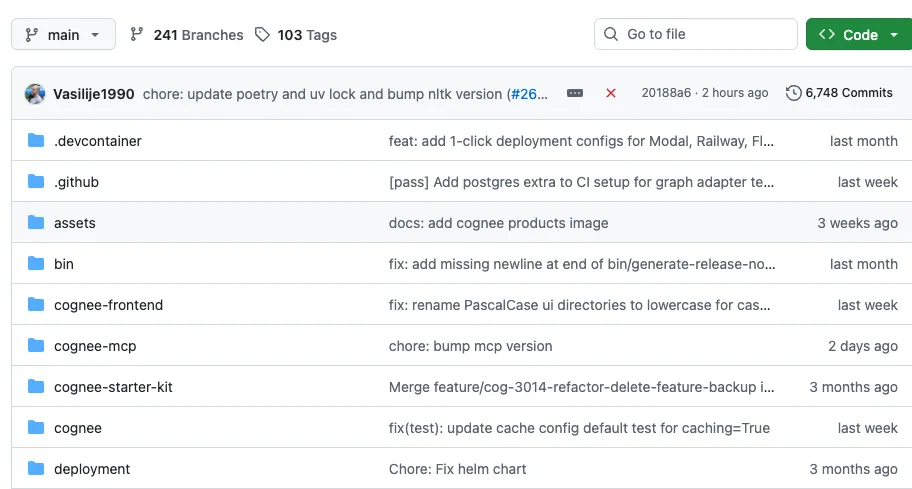The width and height of the screenshot is (912, 489).
Task: Open the .github directory
Action: click(x=76, y=182)
